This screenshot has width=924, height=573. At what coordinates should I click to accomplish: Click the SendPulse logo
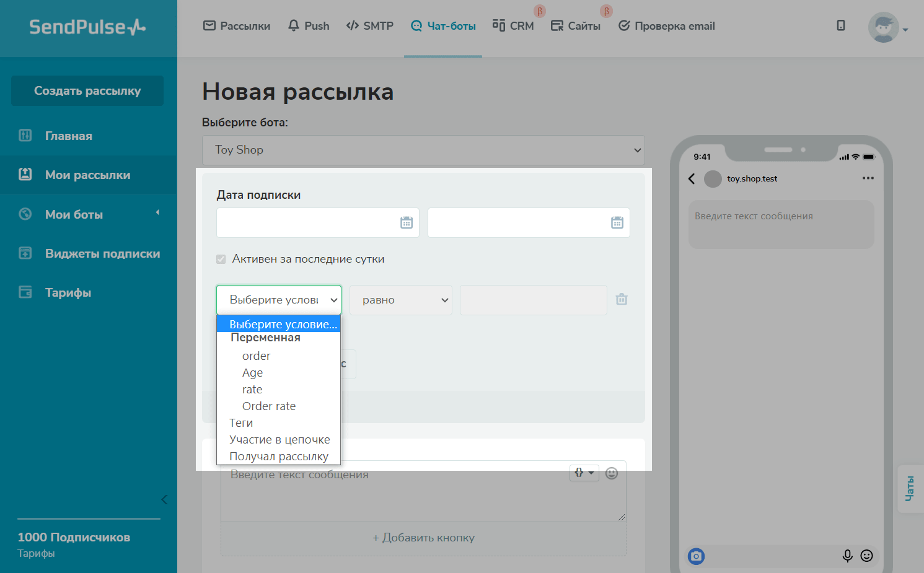(x=87, y=27)
